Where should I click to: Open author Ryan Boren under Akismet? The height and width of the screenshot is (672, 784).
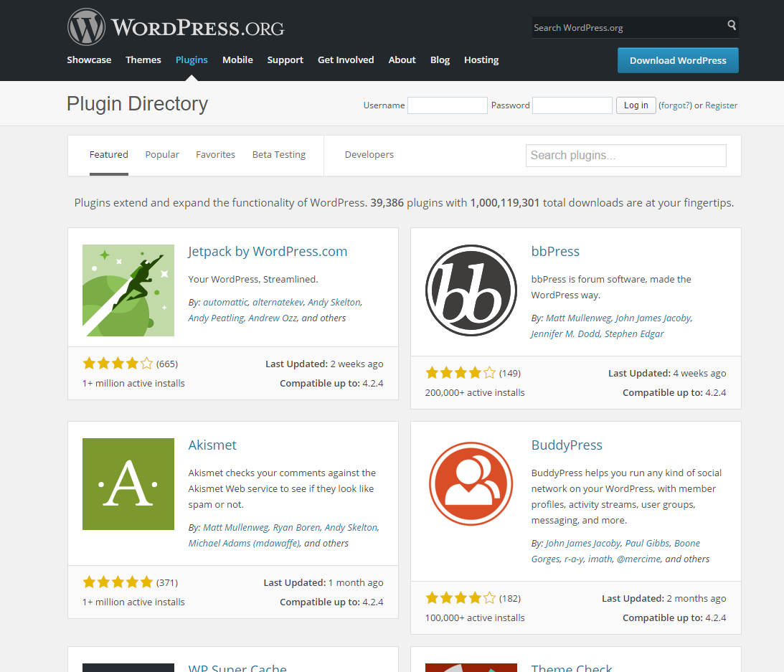click(x=296, y=528)
